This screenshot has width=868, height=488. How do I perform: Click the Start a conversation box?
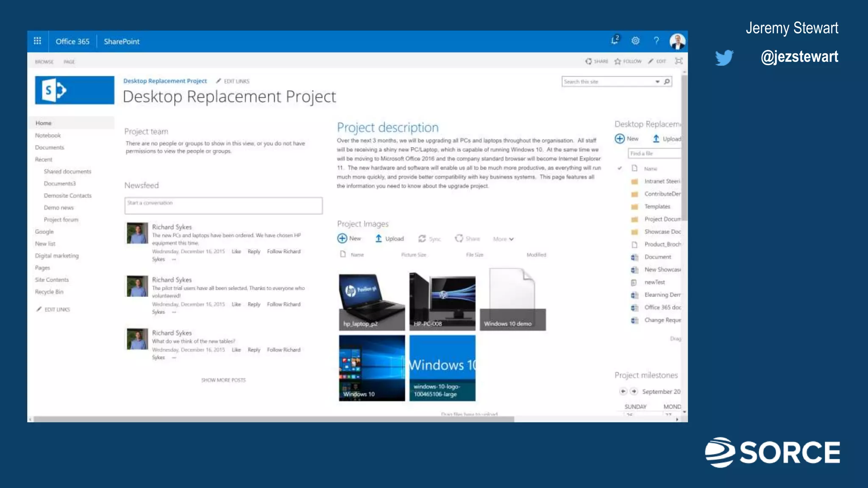(x=223, y=205)
